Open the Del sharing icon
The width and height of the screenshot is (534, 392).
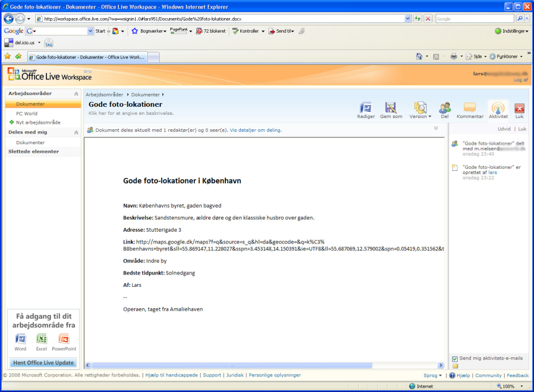tap(444, 108)
